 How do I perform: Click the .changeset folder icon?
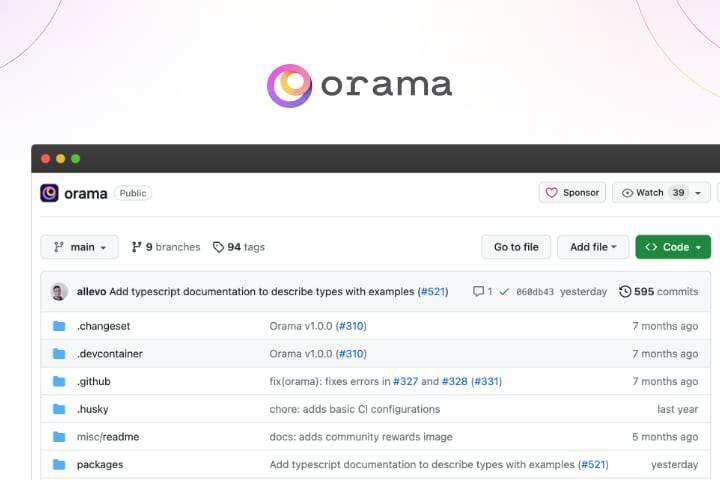tap(59, 326)
